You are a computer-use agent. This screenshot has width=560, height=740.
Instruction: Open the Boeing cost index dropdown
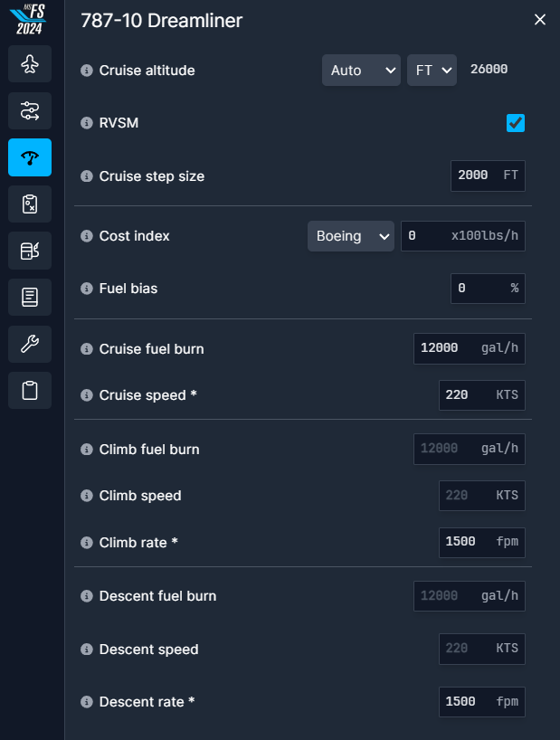pyautogui.click(x=350, y=236)
